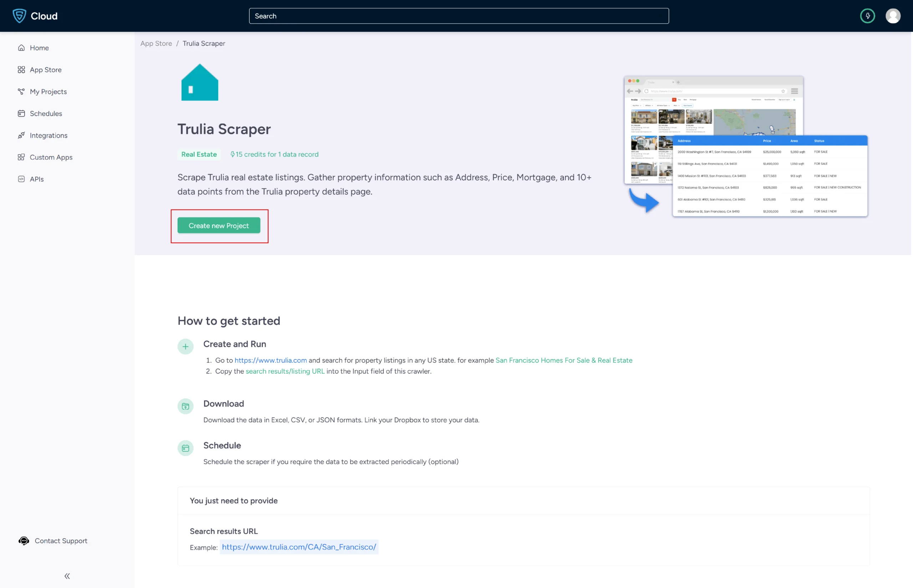Click 'You just need to provide' text
Image resolution: width=913 pixels, height=588 pixels.
pos(234,501)
